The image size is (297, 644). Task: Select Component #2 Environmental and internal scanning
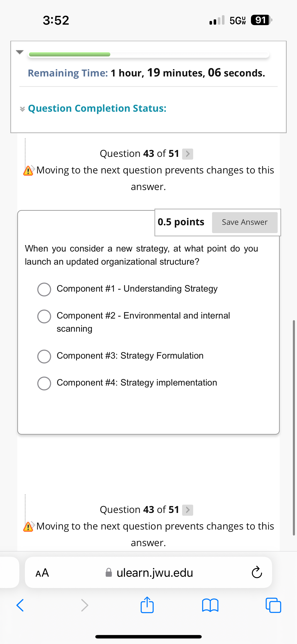click(44, 316)
